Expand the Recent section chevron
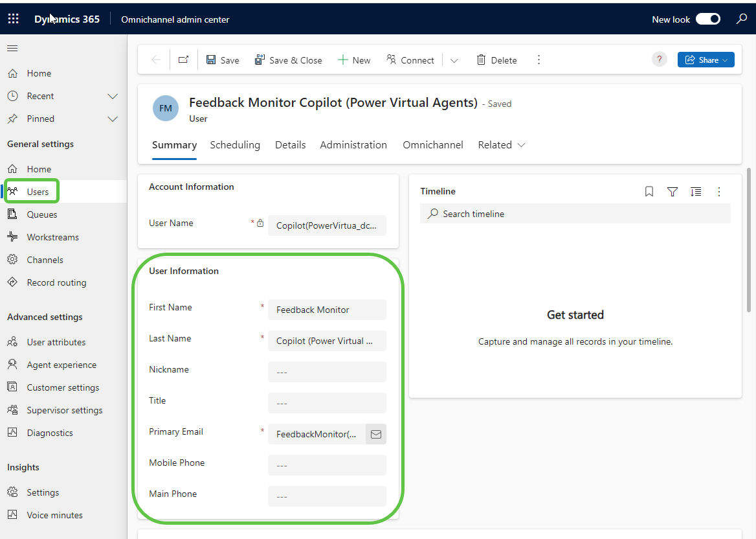756x539 pixels. click(113, 96)
